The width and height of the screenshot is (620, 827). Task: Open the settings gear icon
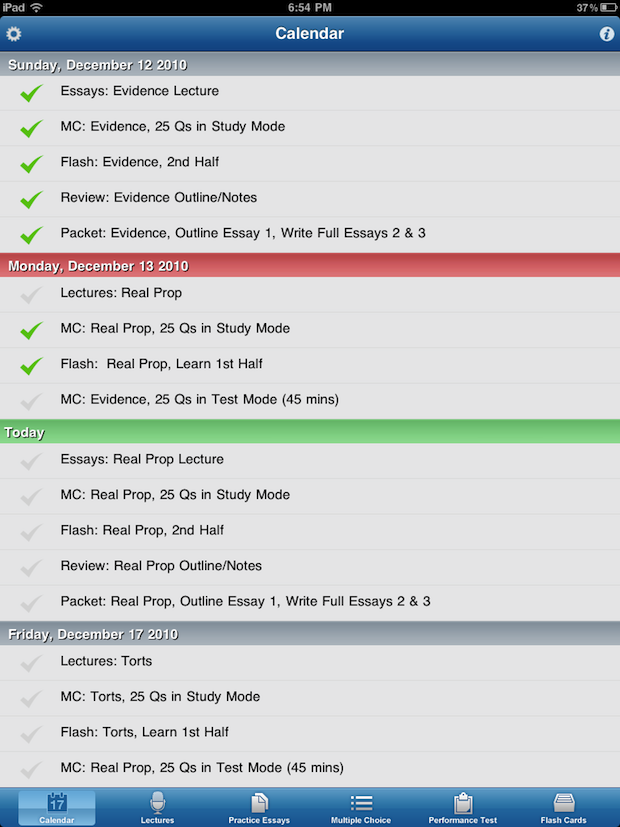(14, 34)
